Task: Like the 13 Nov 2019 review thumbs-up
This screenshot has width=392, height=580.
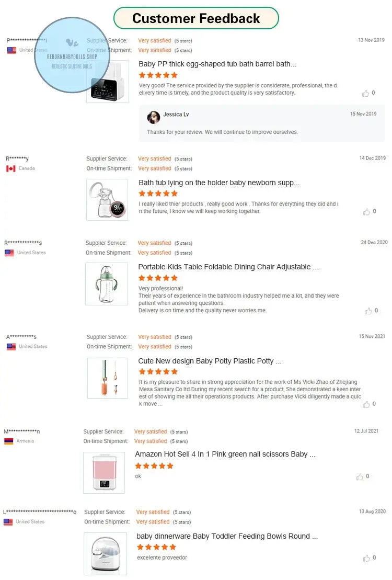Action: pyautogui.click(x=365, y=94)
